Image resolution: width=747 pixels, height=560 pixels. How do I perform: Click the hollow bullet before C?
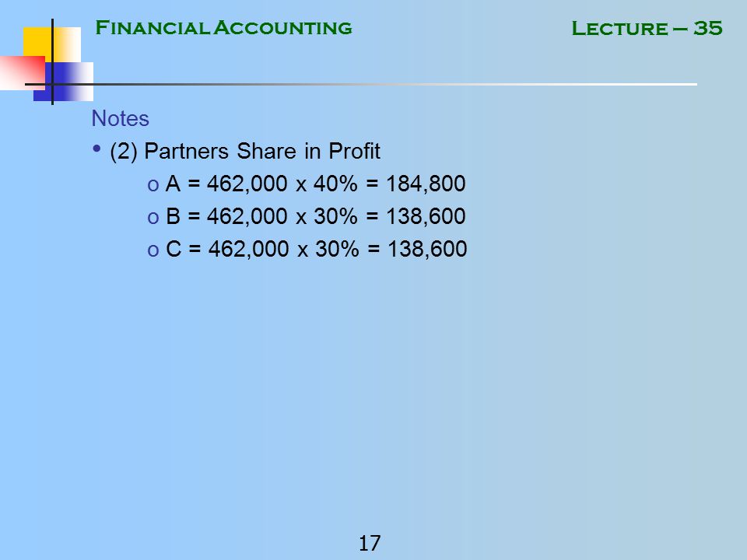(153, 250)
